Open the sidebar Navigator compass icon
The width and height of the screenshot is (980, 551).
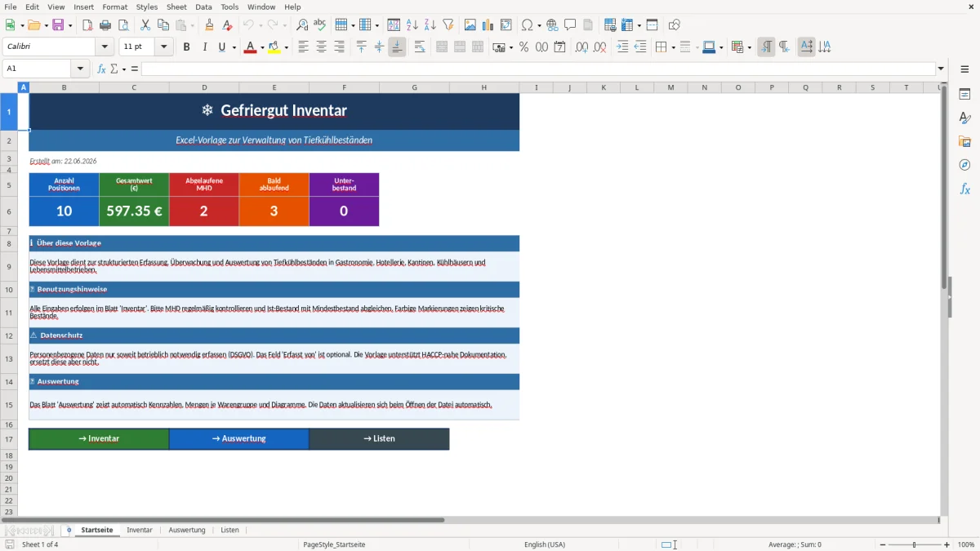click(x=964, y=165)
